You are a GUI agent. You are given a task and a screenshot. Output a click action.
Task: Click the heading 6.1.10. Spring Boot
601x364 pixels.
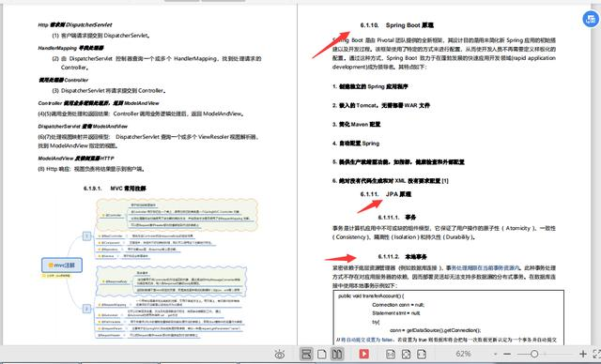point(396,25)
